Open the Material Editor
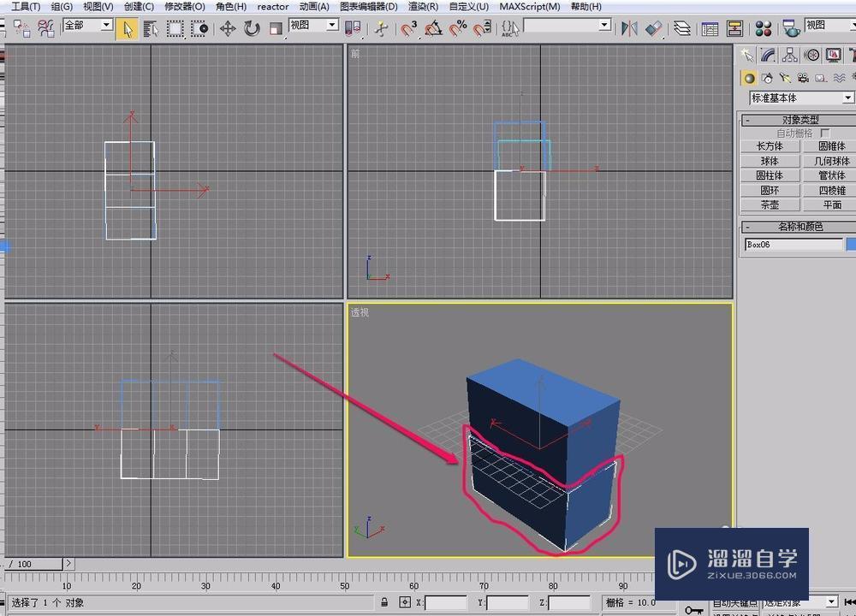This screenshot has height=616, width=856. 763,27
